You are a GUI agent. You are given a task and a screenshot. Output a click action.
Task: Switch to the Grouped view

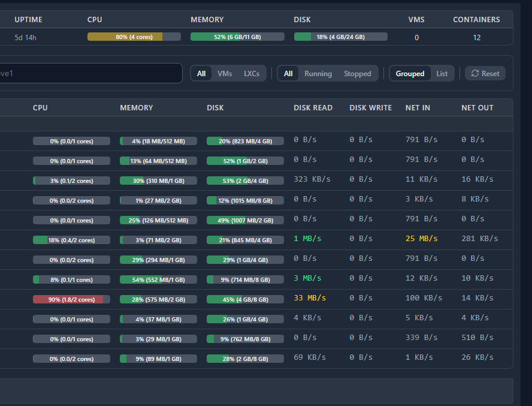[x=410, y=73]
